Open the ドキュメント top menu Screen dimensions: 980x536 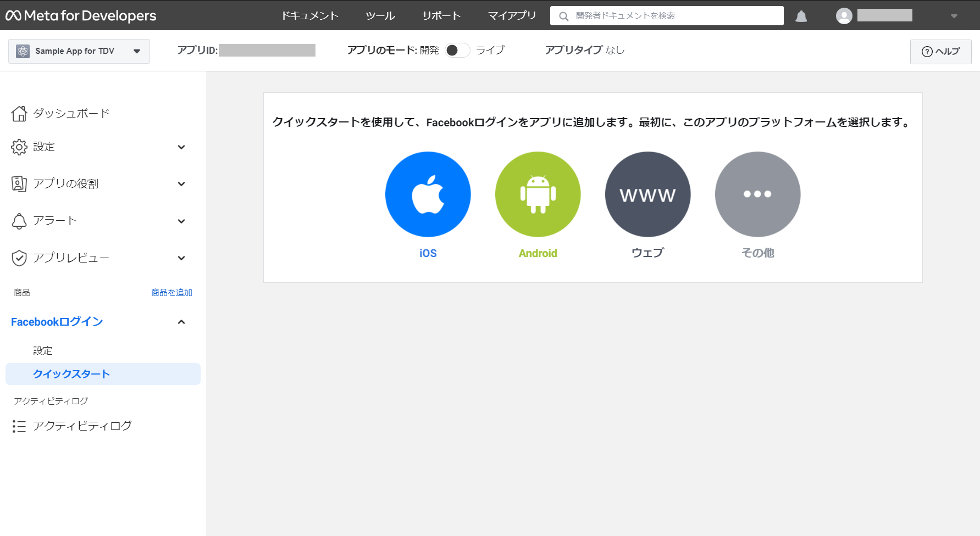pos(310,16)
